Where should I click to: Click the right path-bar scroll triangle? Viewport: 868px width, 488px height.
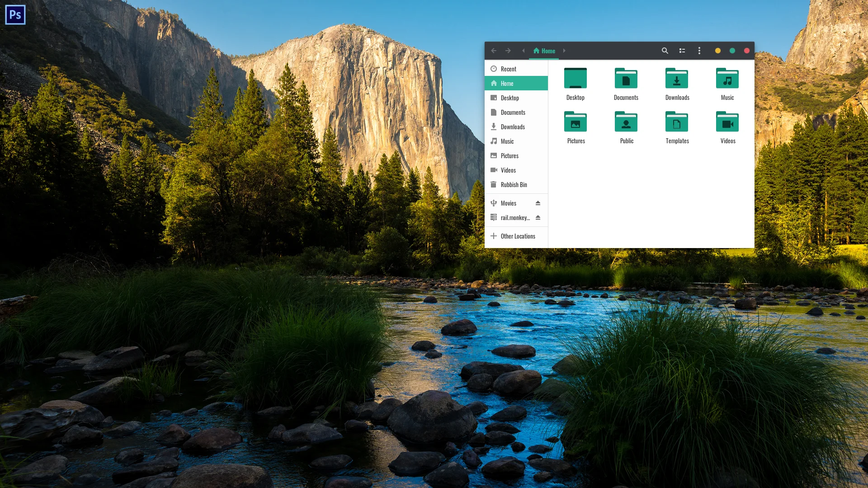564,51
